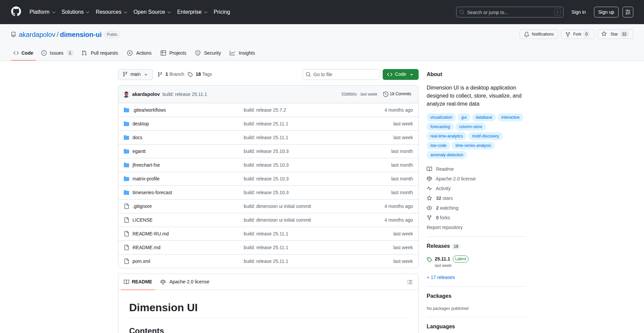This screenshot has height=333, width=644.
Task: Click the anomaly-detection topic badge
Action: 446,155
